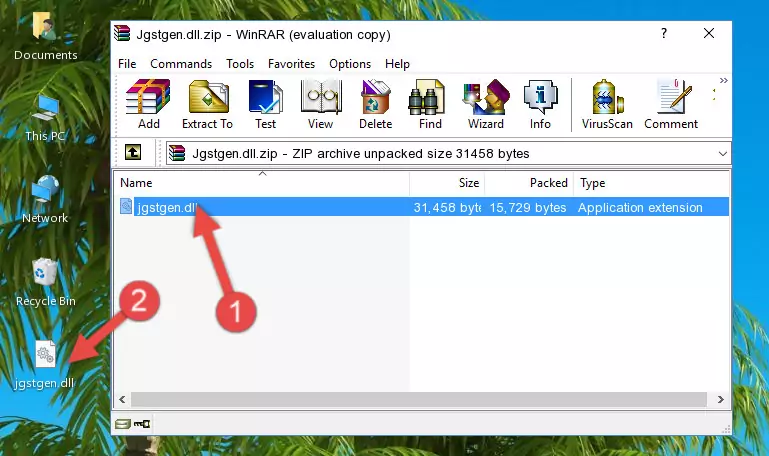The width and height of the screenshot is (769, 456).
Task: Click the WinRAR books icon in title bar
Action: coord(122,33)
